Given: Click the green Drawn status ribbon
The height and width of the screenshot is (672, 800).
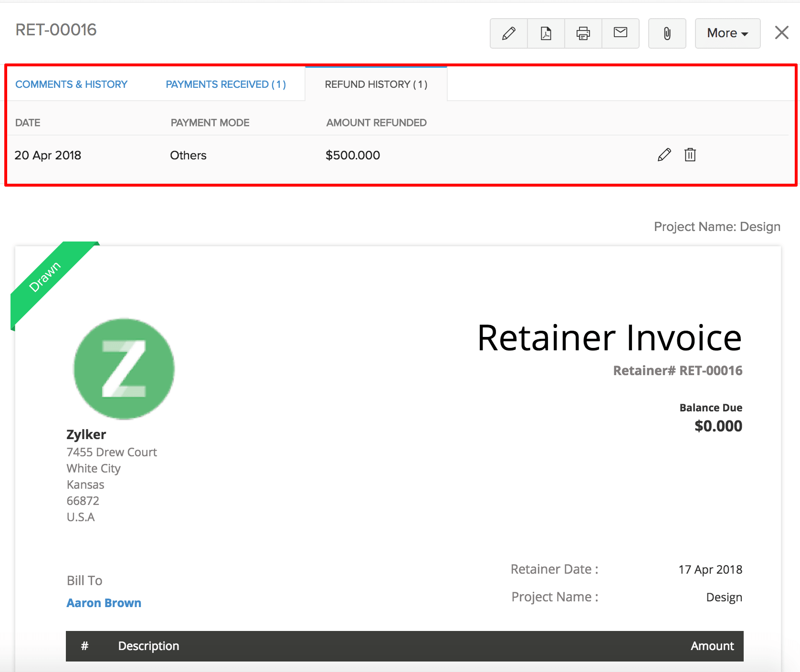Looking at the screenshot, I should click(46, 277).
